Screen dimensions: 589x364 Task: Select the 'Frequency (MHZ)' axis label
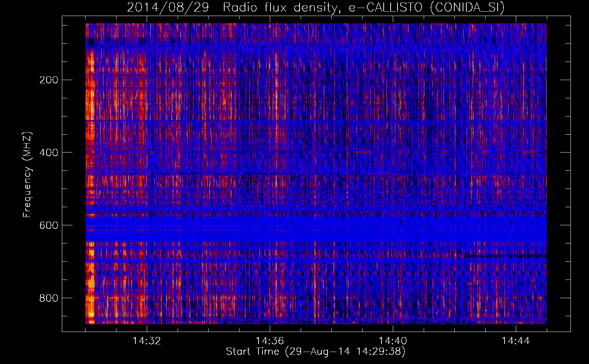point(27,174)
